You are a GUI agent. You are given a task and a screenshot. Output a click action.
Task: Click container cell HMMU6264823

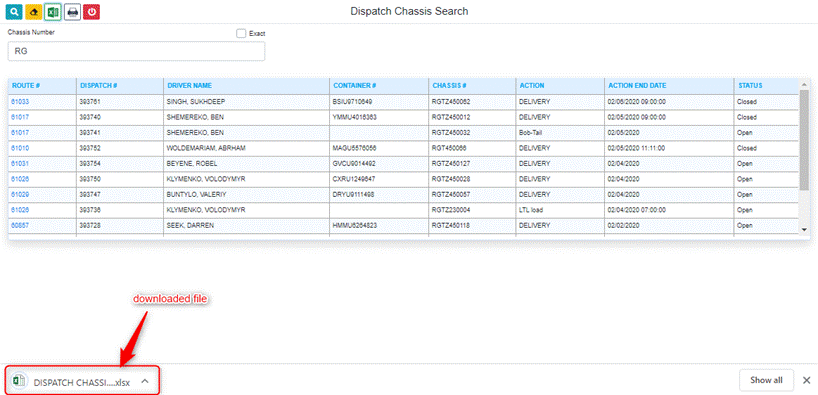[x=379, y=225]
